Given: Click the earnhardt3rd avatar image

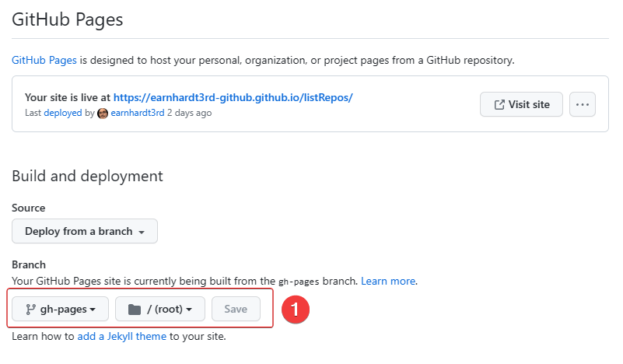Looking at the screenshot, I should (x=103, y=114).
